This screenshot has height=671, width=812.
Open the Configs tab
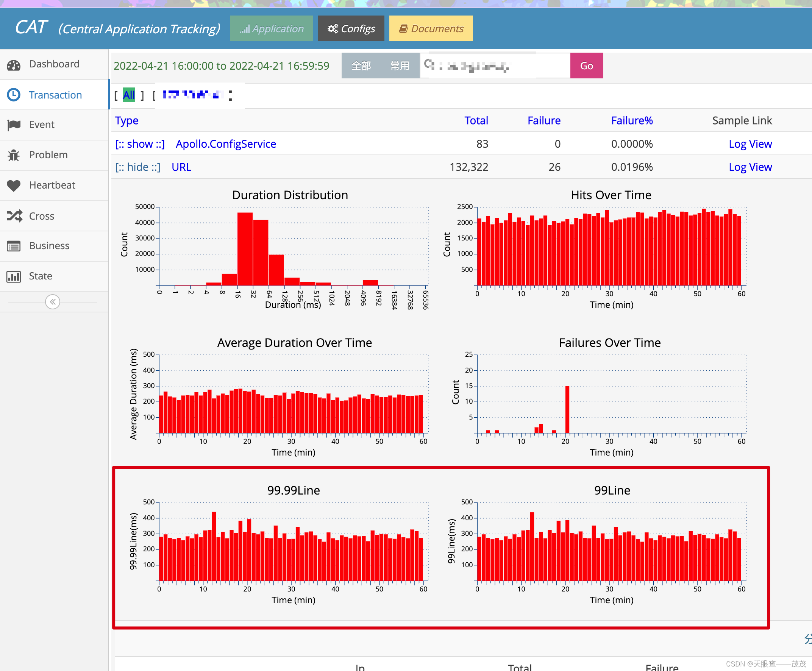coord(351,29)
